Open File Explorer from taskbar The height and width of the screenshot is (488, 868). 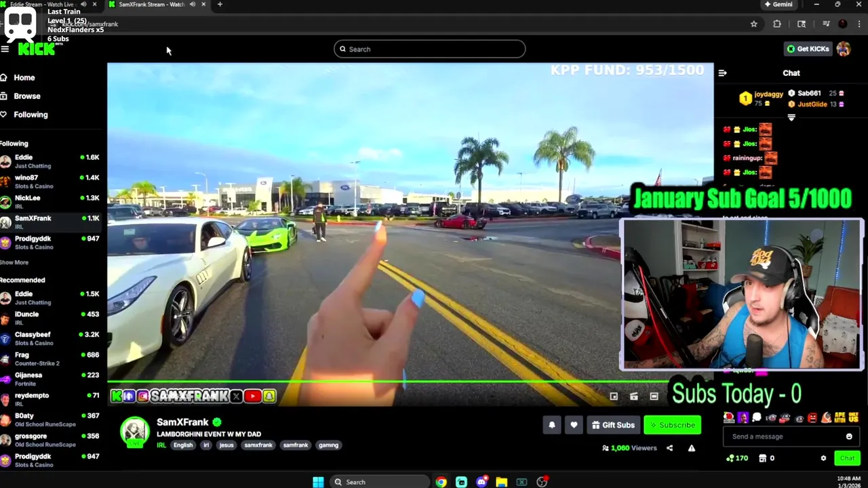502,482
